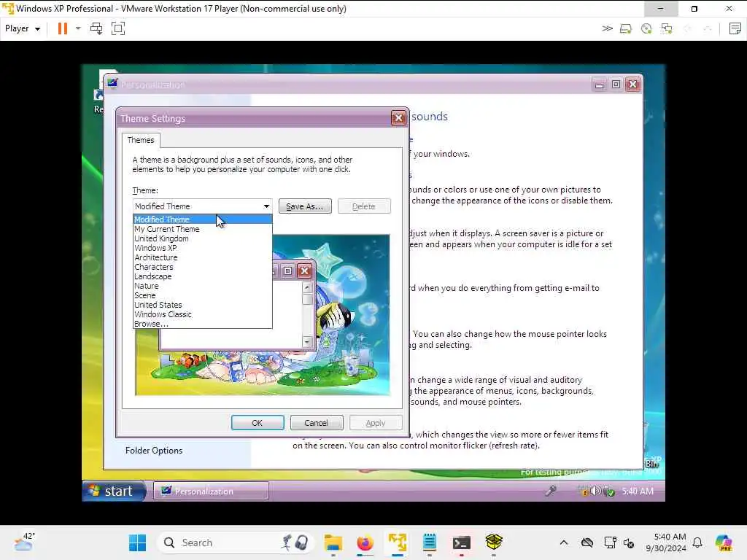Enter full screen mode from the VMware toolbar
The height and width of the screenshot is (560, 747).
pos(118,28)
